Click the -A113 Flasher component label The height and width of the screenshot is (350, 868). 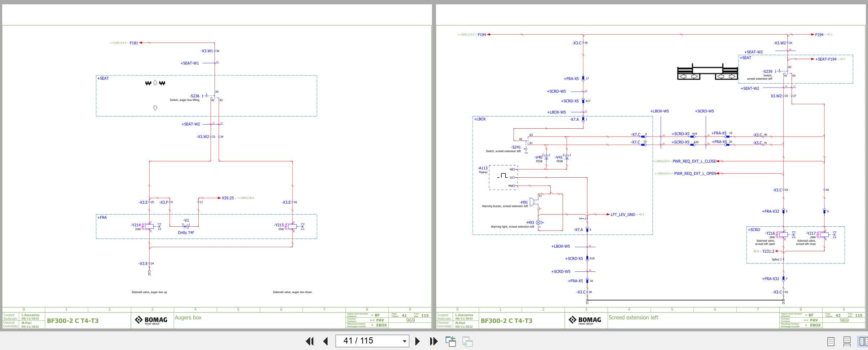(x=483, y=168)
